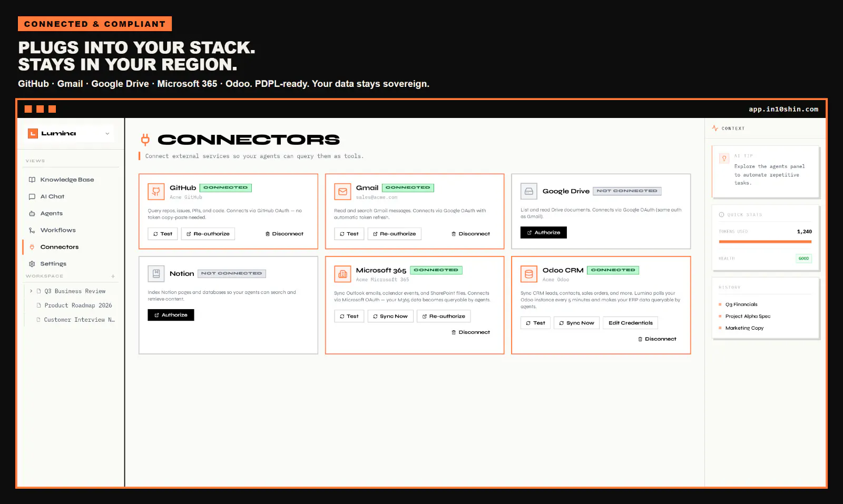
Task: Click the large Connectors heading plug icon
Action: [x=145, y=140]
